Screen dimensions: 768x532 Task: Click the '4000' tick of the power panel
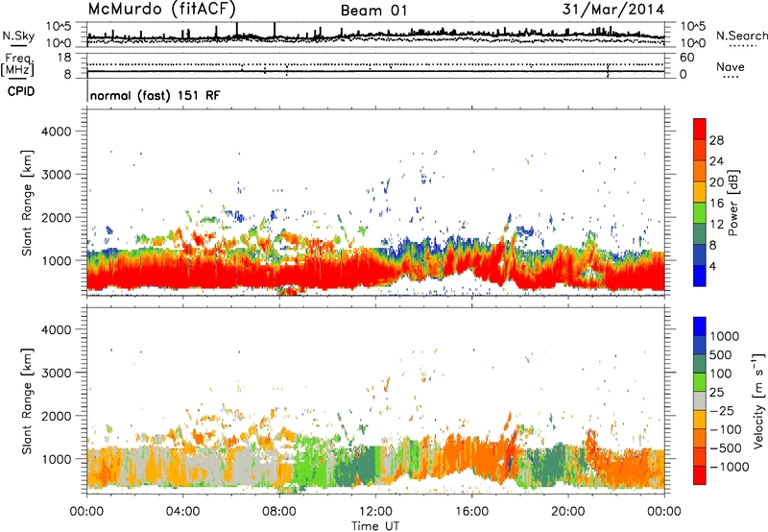tap(56, 132)
